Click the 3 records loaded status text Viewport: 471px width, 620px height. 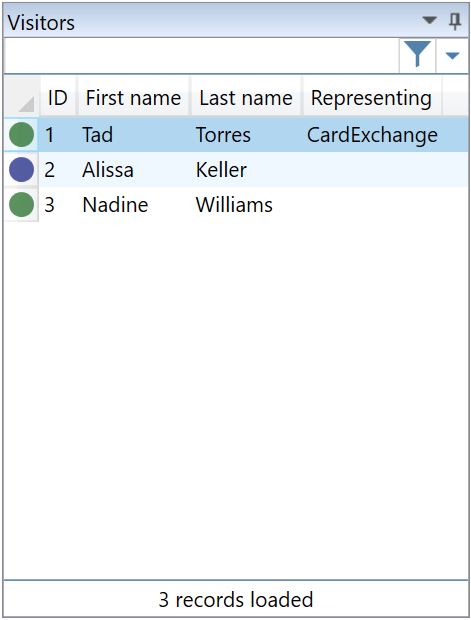click(236, 599)
